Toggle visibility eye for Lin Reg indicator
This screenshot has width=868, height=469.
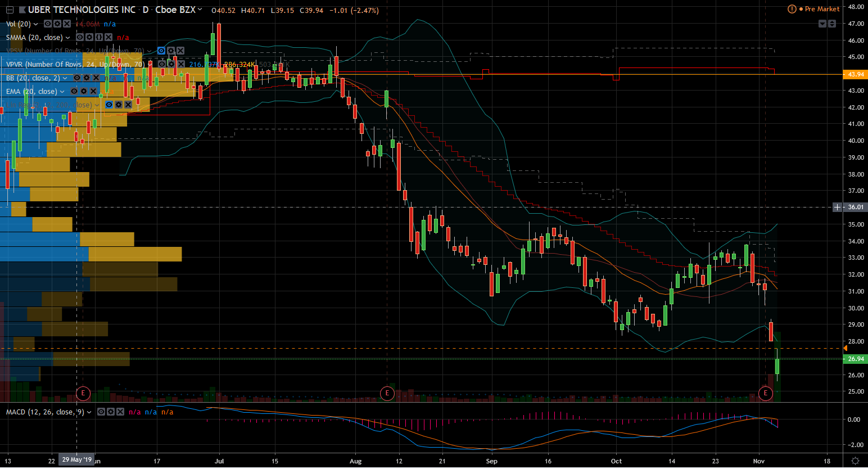[109, 105]
